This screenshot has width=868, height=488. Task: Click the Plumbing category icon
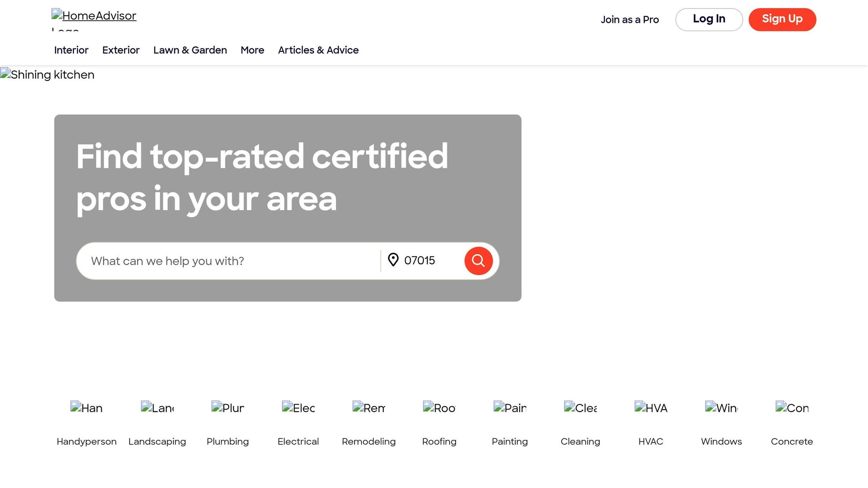pyautogui.click(x=228, y=408)
